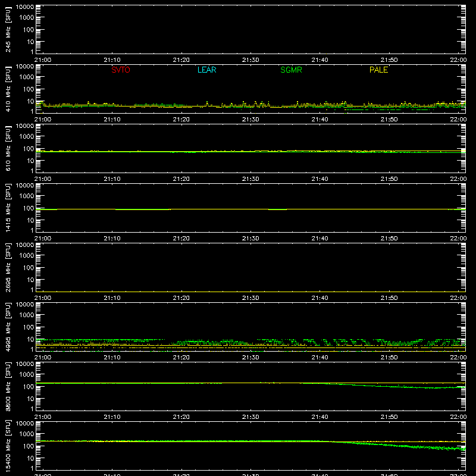Click the 21:30 time label under the 1415 MHz plot
476x476 pixels.
250,239
